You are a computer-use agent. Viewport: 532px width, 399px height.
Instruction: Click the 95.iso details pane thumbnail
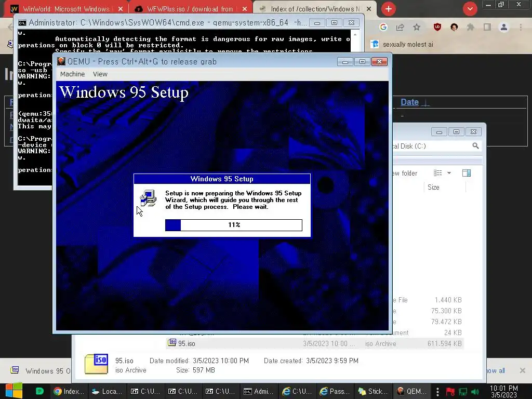[x=96, y=364]
